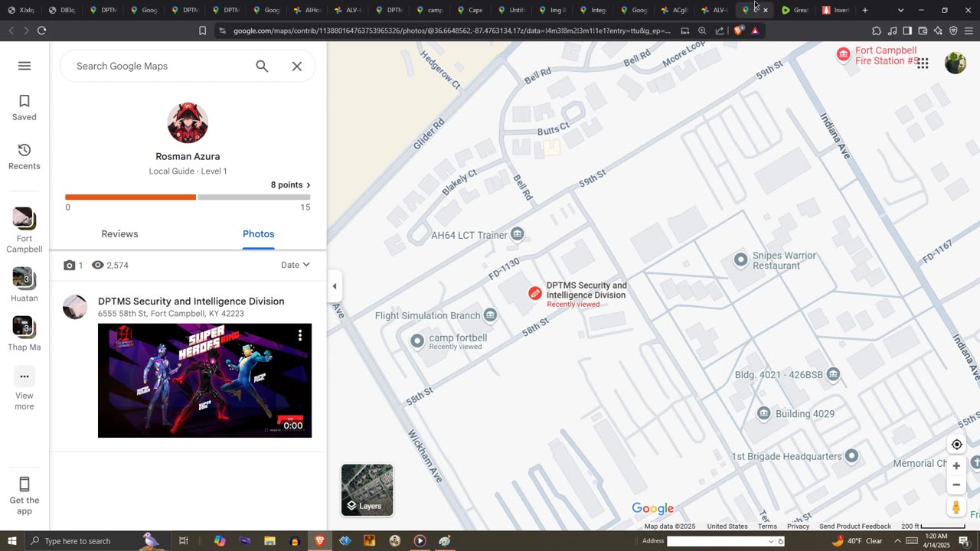
Task: Click the Snipes Warrior Restaurant pin
Action: coord(740,260)
